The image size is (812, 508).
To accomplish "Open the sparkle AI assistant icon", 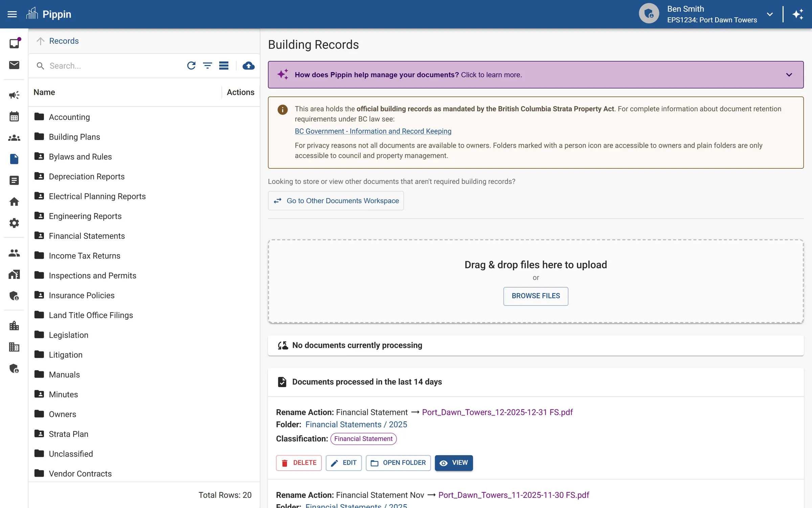I will click(798, 14).
